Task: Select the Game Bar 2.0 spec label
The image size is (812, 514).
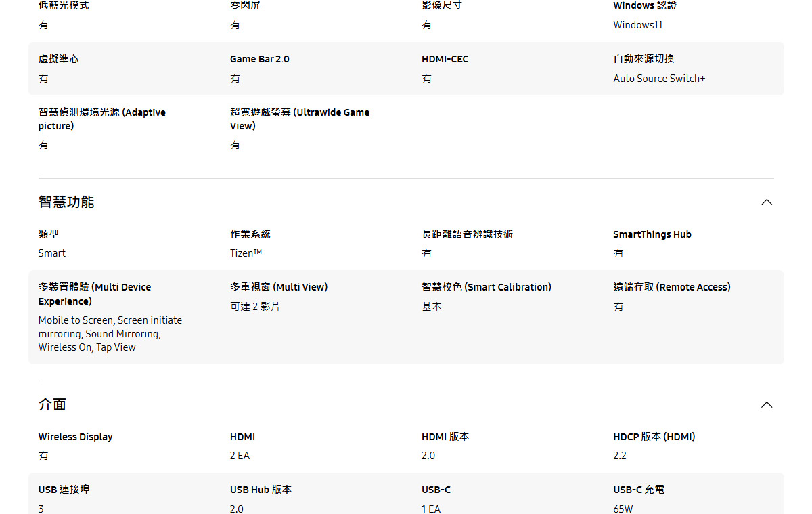Action: tap(259, 59)
